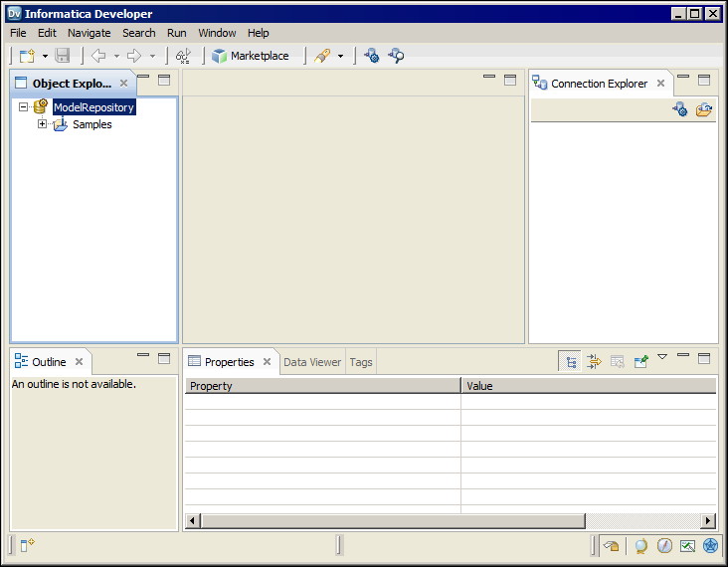This screenshot has width=728, height=567.
Task: Switch to the Tags tab
Action: pyautogui.click(x=361, y=362)
